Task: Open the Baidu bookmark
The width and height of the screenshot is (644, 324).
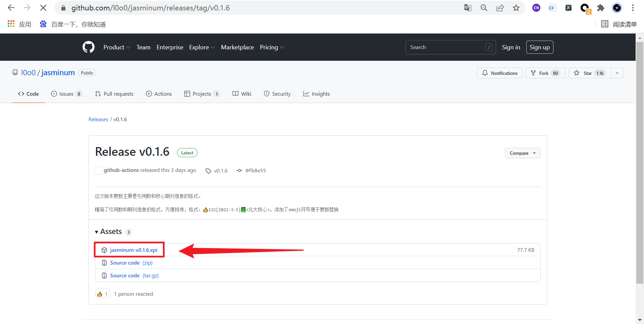Action: [x=73, y=24]
